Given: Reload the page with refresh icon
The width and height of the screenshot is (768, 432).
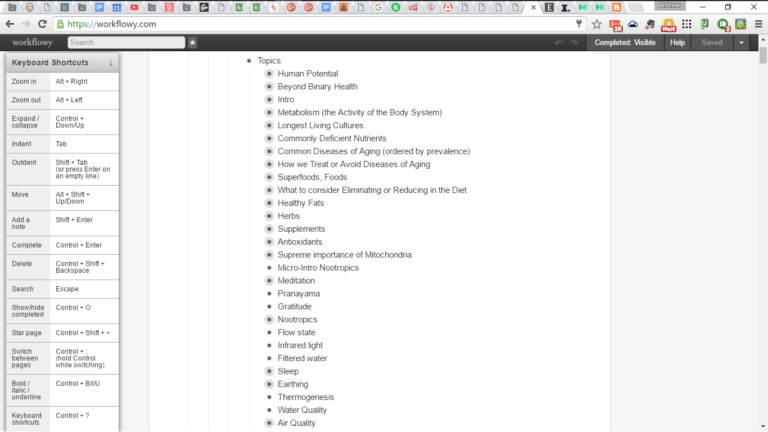Looking at the screenshot, I should tap(43, 24).
